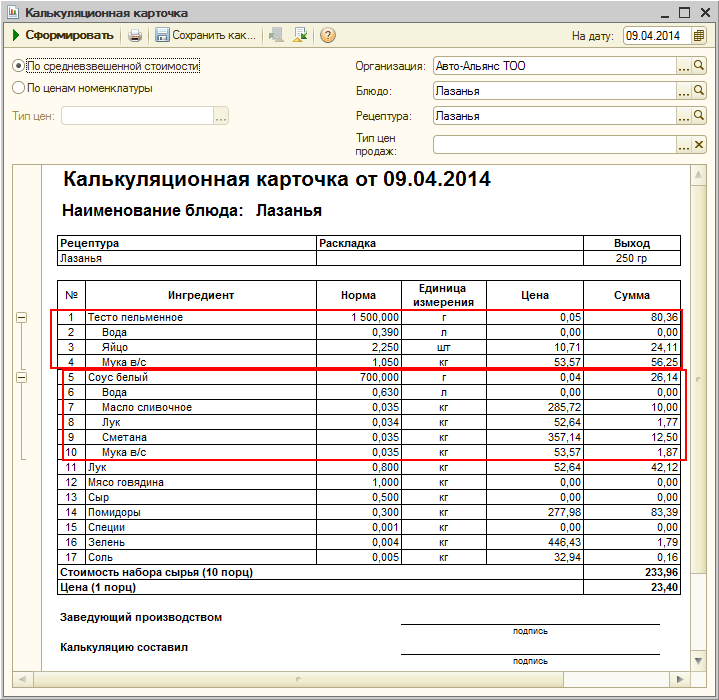Click the Сохранить как button
Image resolution: width=719 pixels, height=700 pixels.
coord(206,36)
